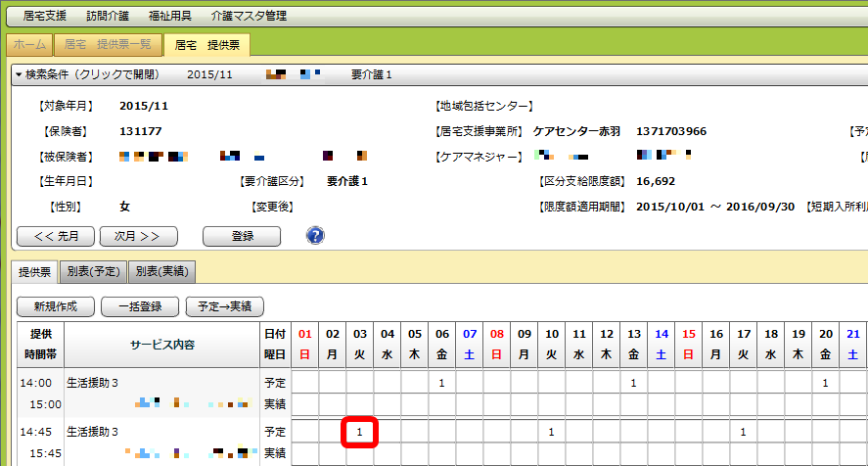This screenshot has width=868, height=466.
Task: Select the highlighted cell on day 03
Action: pos(360,431)
